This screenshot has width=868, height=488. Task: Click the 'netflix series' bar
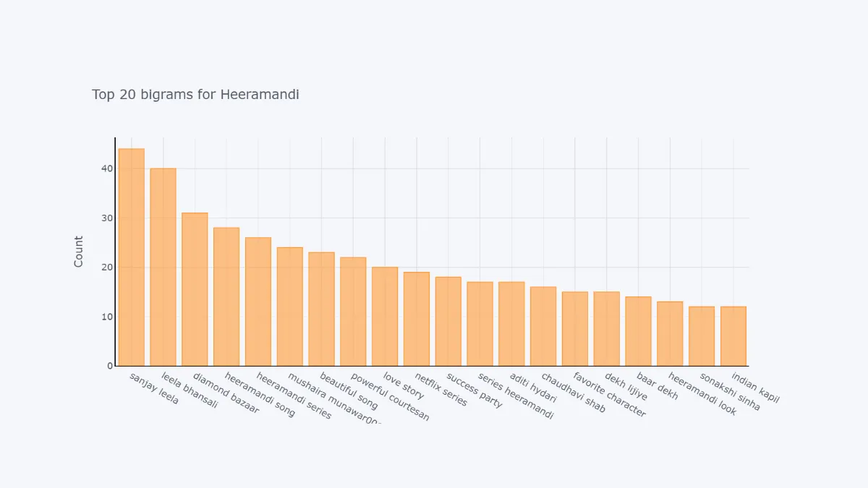click(417, 319)
